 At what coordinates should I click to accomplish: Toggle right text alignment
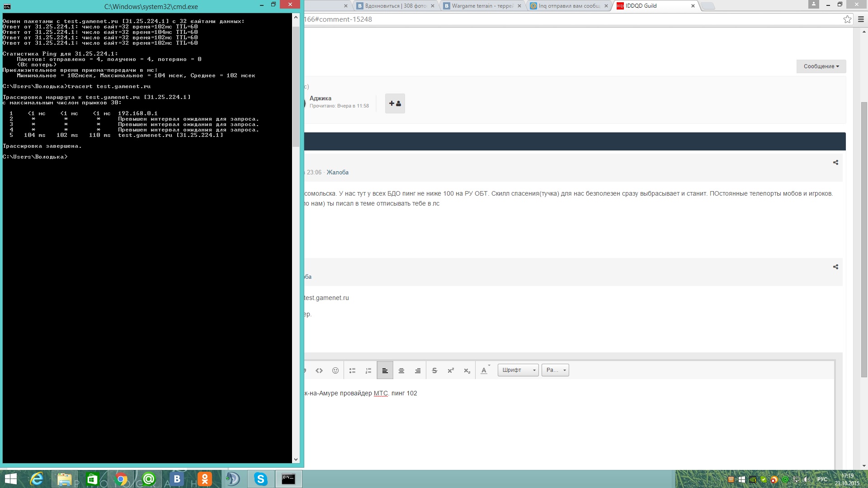[417, 371]
